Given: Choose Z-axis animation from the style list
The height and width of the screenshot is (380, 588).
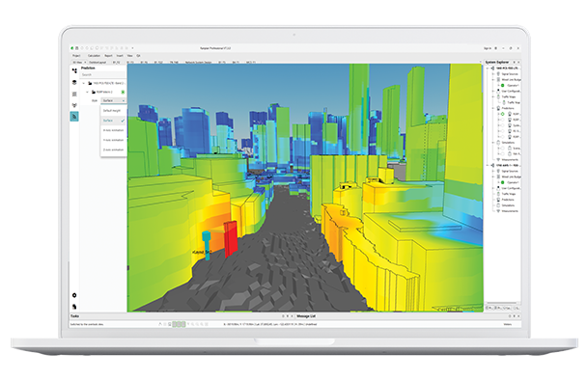Looking at the screenshot, I should tap(113, 149).
